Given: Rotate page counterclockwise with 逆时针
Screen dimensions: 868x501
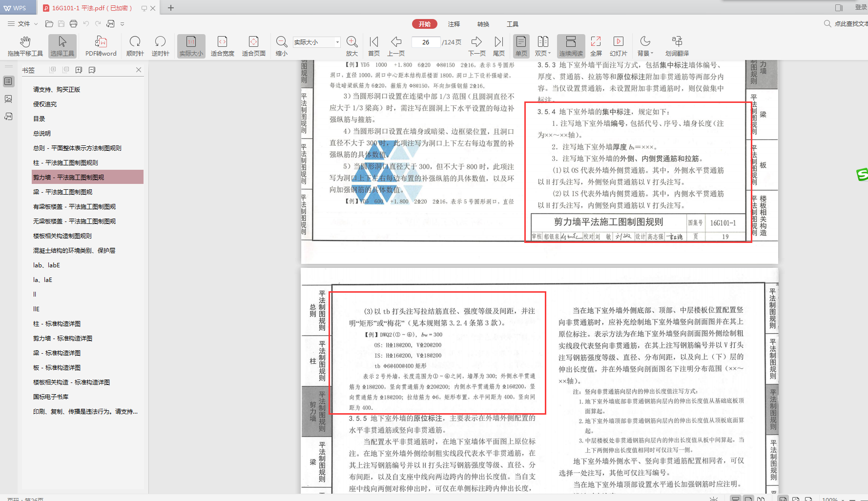Looking at the screenshot, I should 160,46.
